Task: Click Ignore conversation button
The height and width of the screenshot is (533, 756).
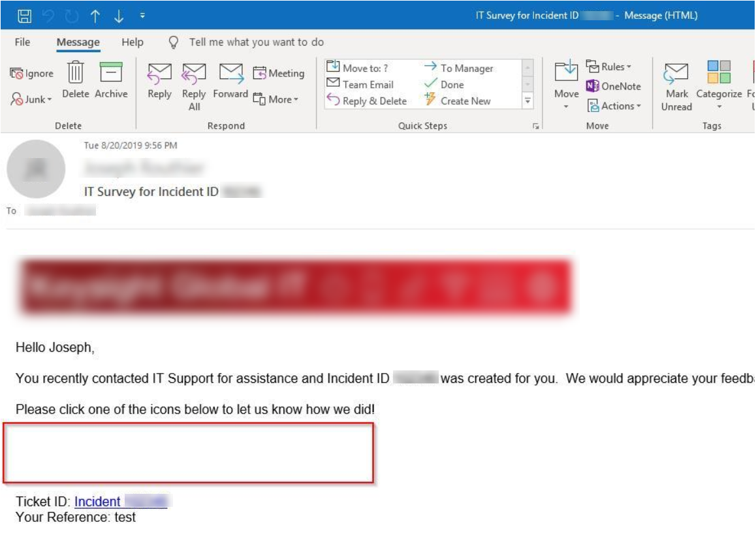Action: pyautogui.click(x=31, y=74)
